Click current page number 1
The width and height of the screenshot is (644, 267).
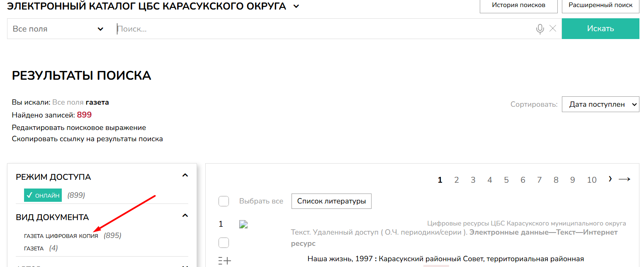tap(440, 180)
